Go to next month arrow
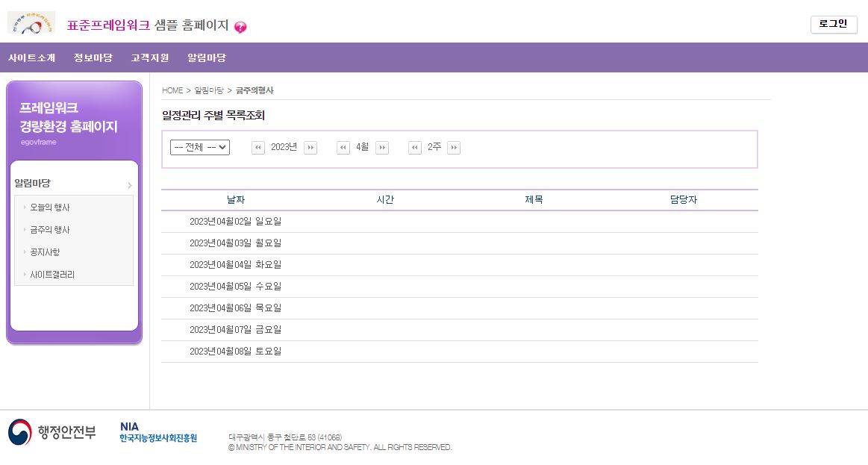The width and height of the screenshot is (868, 465). [382, 148]
